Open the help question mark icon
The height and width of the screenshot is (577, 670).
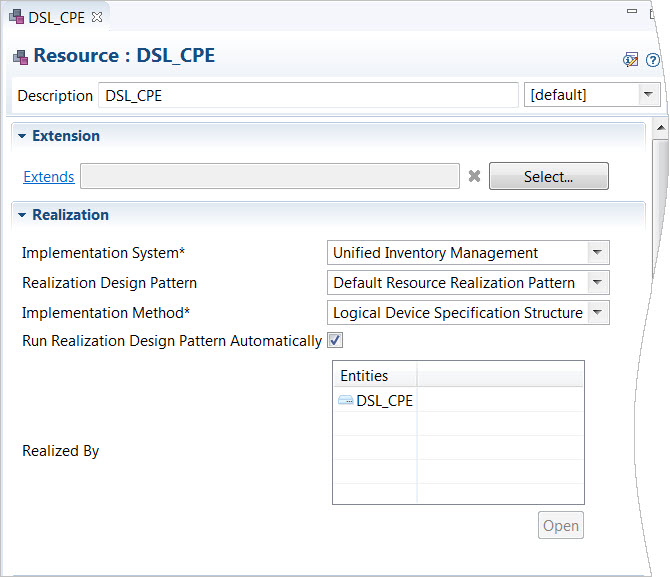[x=652, y=60]
